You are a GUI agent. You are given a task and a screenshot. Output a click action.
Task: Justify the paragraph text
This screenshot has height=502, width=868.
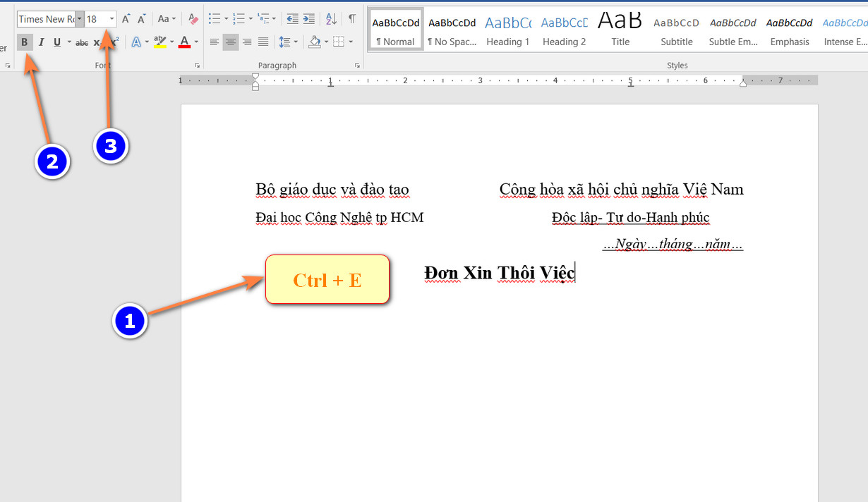coord(263,42)
